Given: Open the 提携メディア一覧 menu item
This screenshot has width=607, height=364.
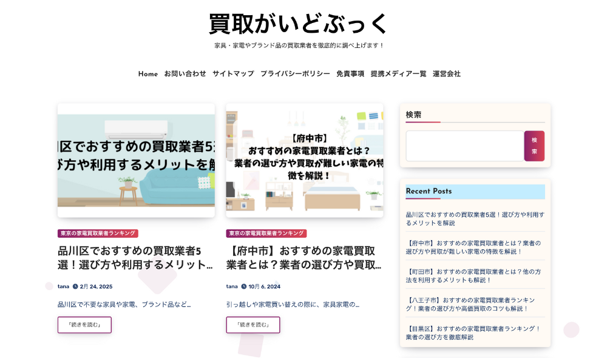Looking at the screenshot, I should pos(398,74).
